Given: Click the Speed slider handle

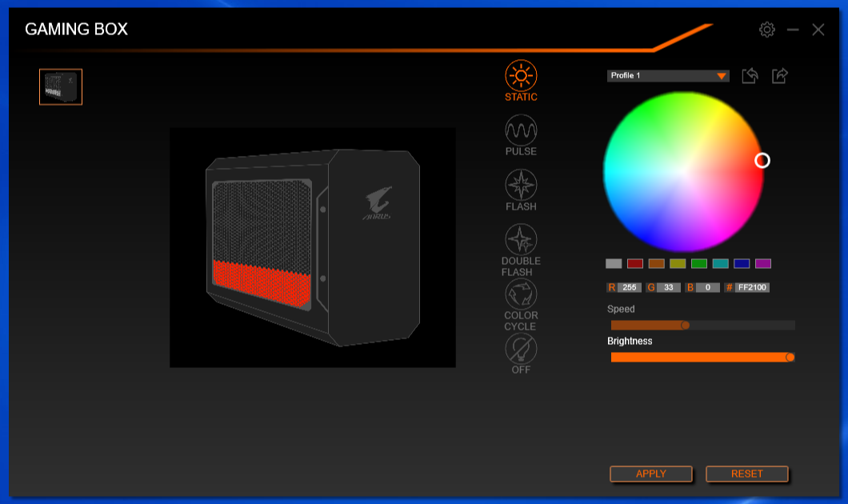Looking at the screenshot, I should click(686, 325).
